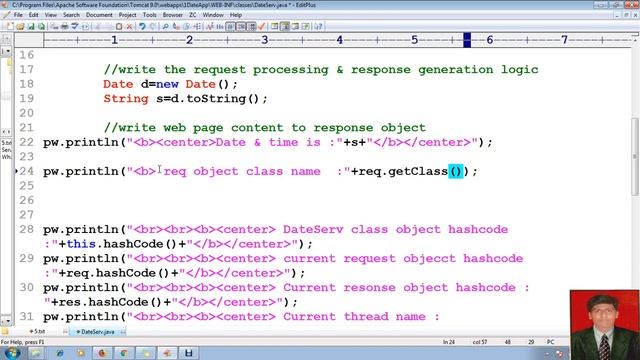Click 'Date d=new Date();' on line 18

point(170,84)
